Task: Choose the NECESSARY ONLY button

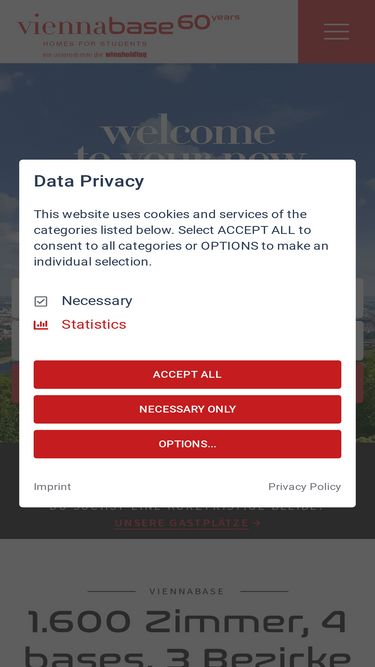Action: [x=188, y=409]
